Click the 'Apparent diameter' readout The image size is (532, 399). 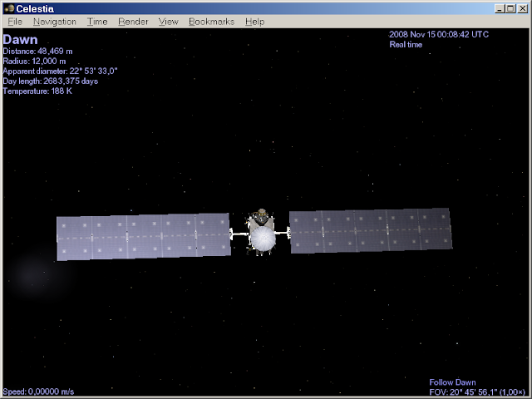60,71
